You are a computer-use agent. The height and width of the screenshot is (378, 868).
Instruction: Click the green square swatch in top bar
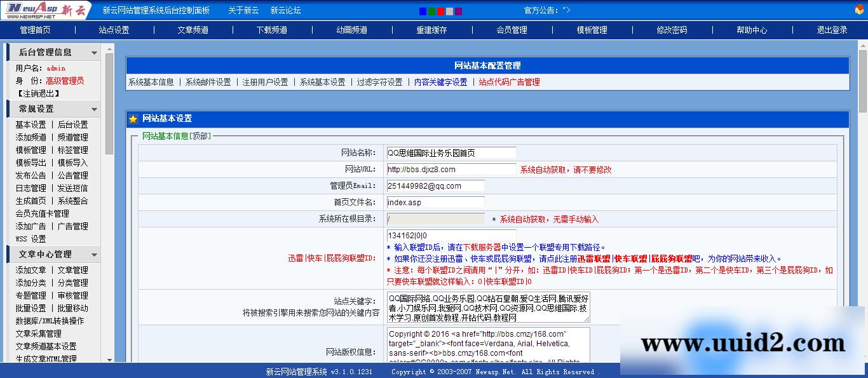click(433, 10)
